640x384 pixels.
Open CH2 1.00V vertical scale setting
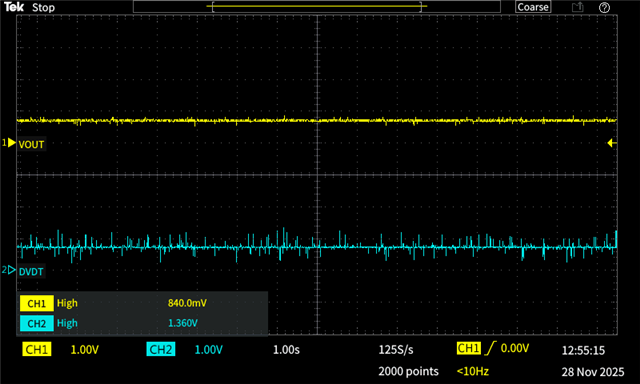(209, 350)
